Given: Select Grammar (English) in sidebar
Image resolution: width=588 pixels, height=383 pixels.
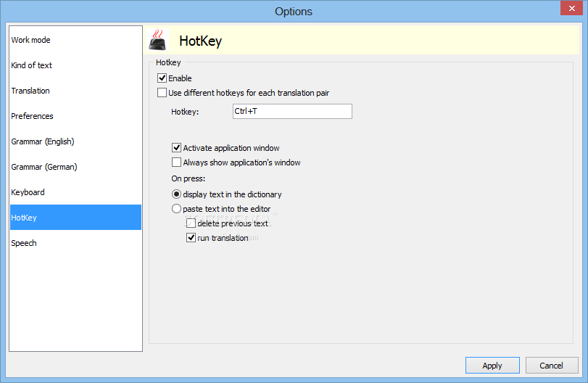Looking at the screenshot, I should [x=75, y=141].
